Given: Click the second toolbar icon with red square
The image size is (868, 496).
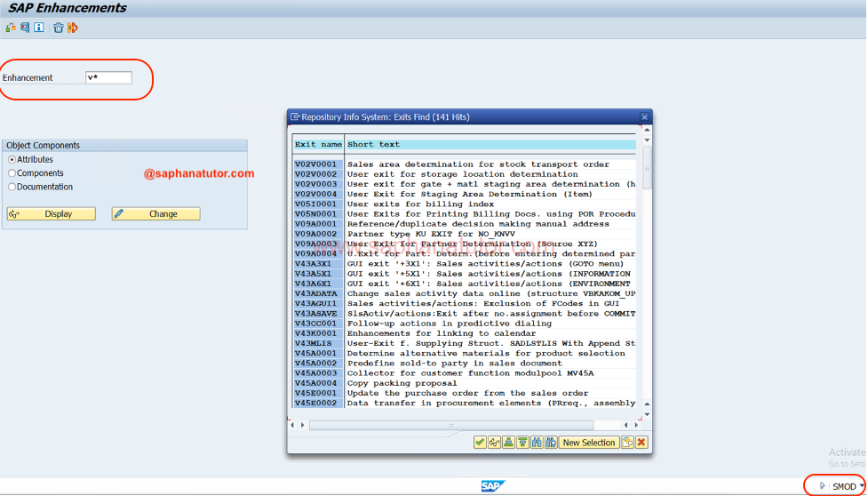Looking at the screenshot, I should coord(25,28).
